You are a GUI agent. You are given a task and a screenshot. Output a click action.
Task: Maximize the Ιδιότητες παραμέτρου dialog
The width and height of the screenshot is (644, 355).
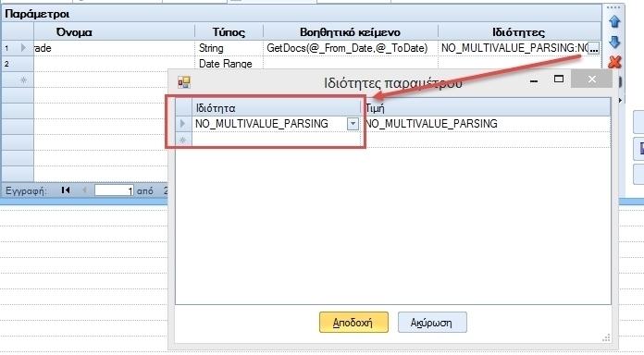[559, 79]
